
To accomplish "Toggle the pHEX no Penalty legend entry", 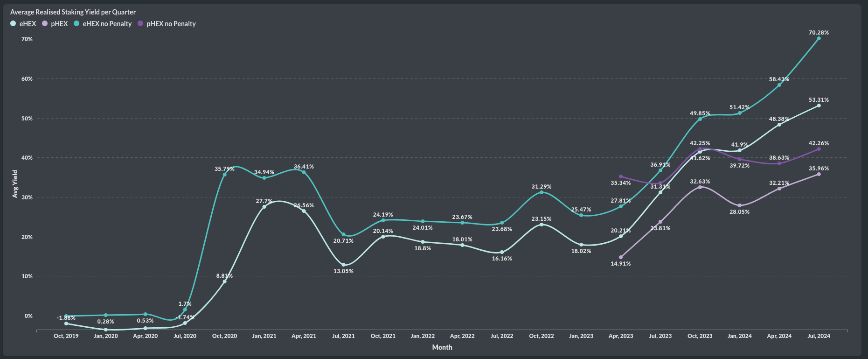I will [167, 24].
